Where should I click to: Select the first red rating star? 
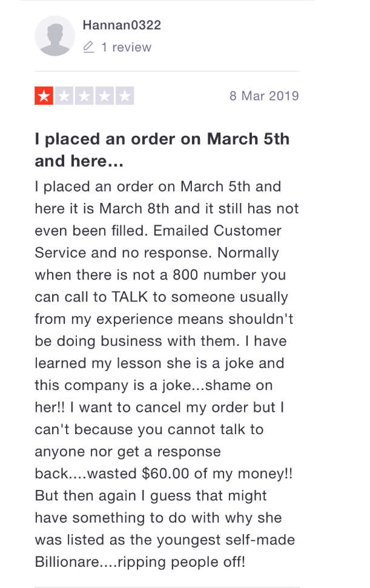[44, 96]
